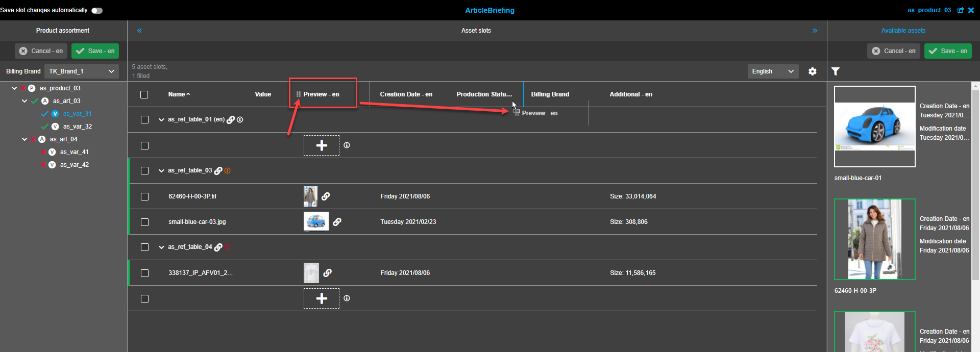Click the small-blue-car-03.jpg row preview thumbnail

point(316,222)
